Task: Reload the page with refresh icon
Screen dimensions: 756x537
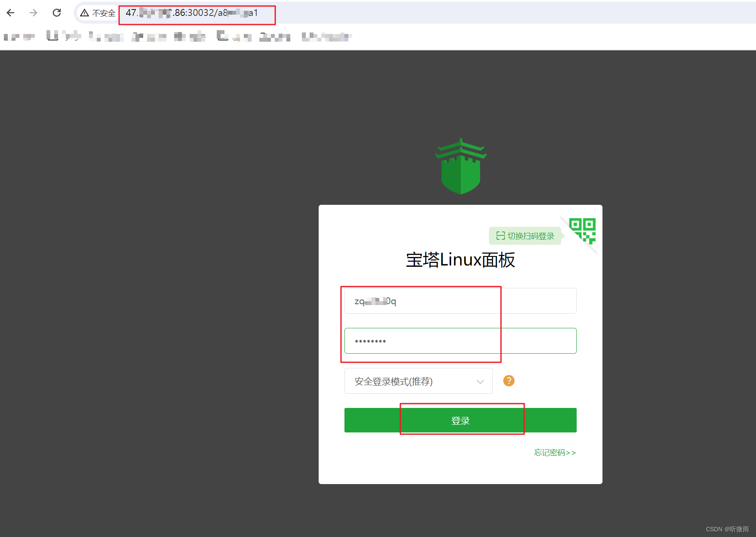Action: (57, 13)
